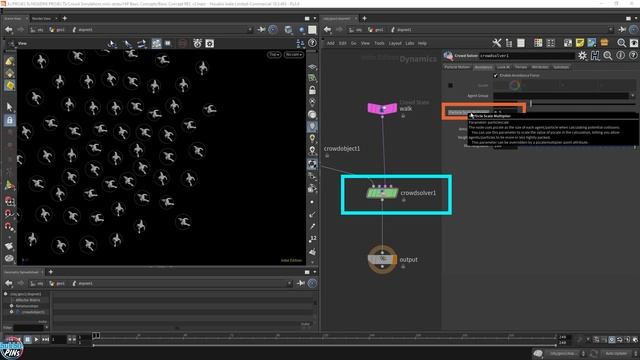Open the Labs menu in network editor
The image size is (640, 360).
point(410,43)
